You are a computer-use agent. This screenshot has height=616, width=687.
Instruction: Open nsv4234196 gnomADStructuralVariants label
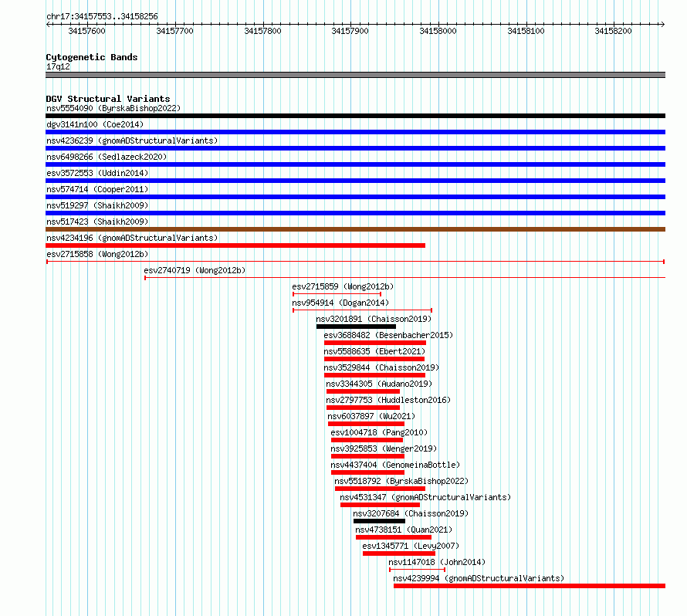click(x=132, y=238)
